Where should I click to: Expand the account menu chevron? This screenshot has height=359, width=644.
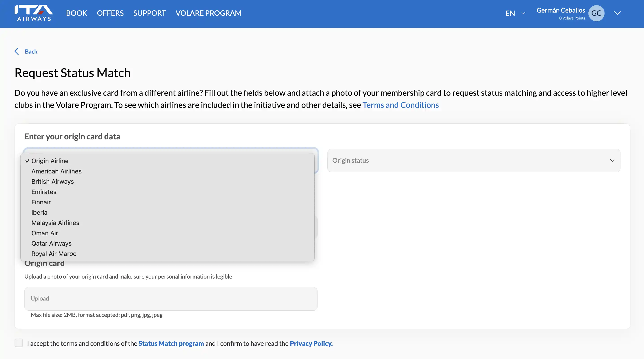tap(617, 13)
